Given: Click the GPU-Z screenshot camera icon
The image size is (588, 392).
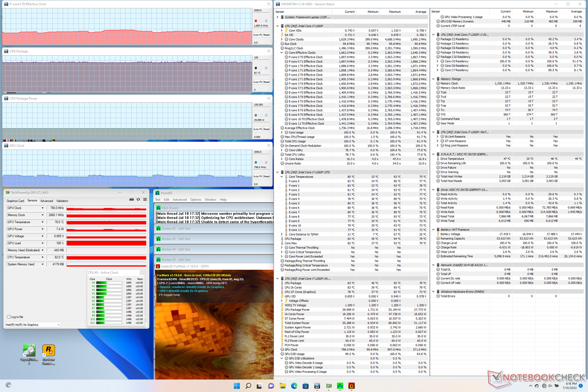Looking at the screenshot, I should [132, 200].
